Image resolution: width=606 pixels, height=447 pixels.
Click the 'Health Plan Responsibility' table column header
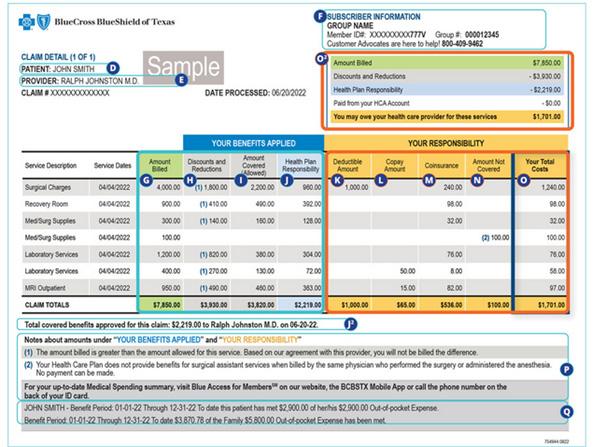300,165
